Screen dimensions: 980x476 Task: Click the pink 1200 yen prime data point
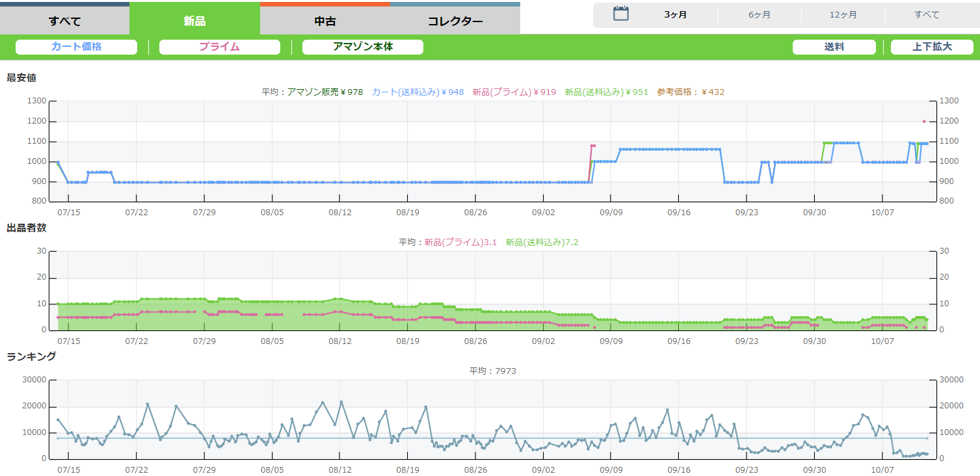(923, 122)
